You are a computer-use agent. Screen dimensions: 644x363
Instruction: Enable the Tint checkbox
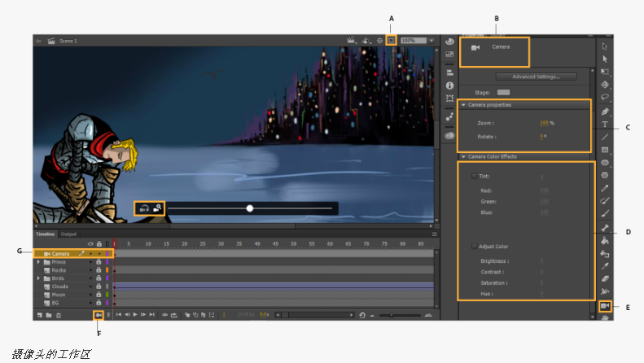475,176
